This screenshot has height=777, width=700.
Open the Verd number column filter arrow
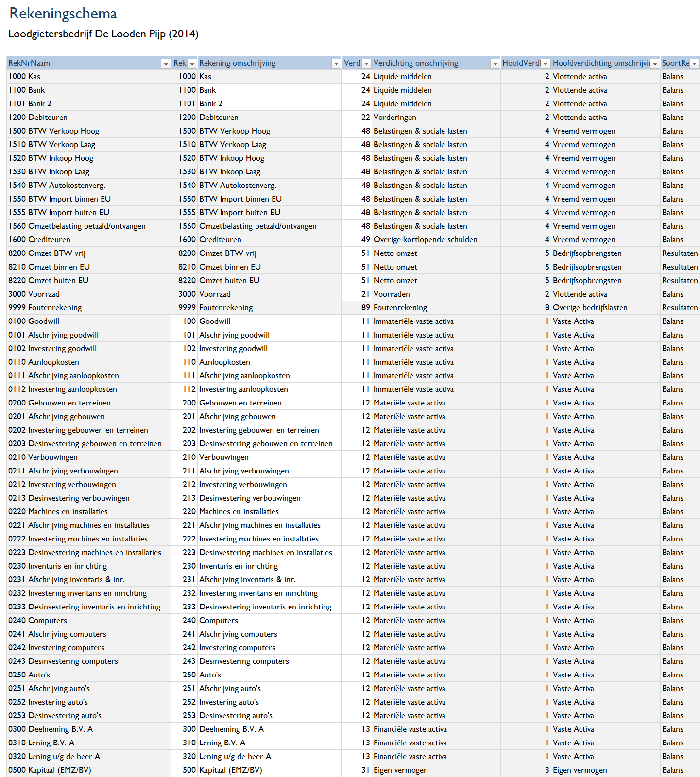366,64
